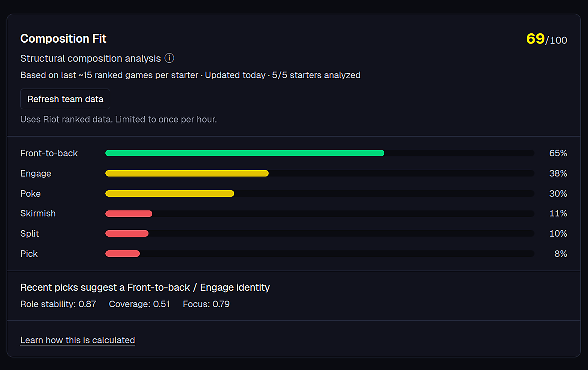Select the Front-to-back / Engage identity heading
The width and height of the screenshot is (588, 370).
pos(145,287)
